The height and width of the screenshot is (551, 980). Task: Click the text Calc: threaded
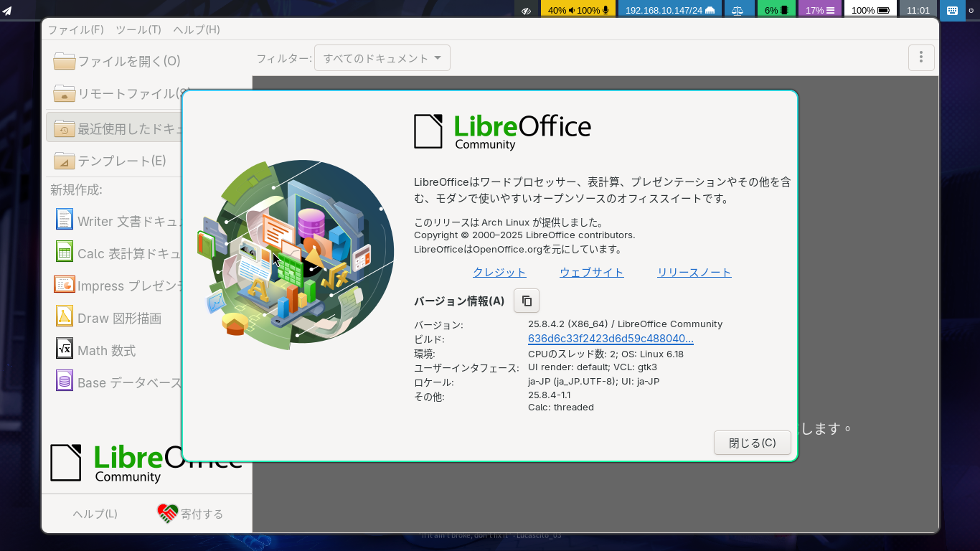(x=561, y=407)
